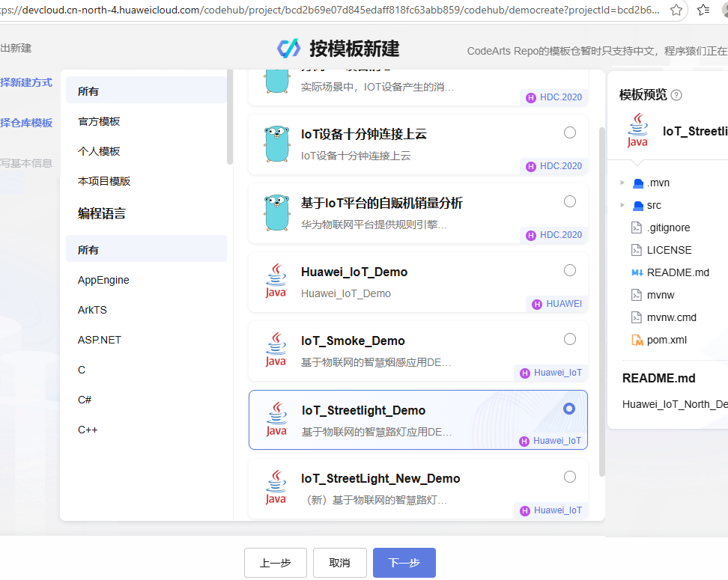The image size is (728, 580).
Task: Click the Java icon on IoT_StreetLight_New_Demo card
Action: [x=276, y=487]
